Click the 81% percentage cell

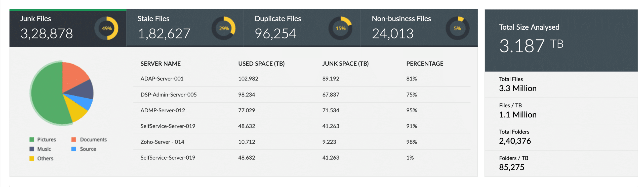pyautogui.click(x=412, y=79)
